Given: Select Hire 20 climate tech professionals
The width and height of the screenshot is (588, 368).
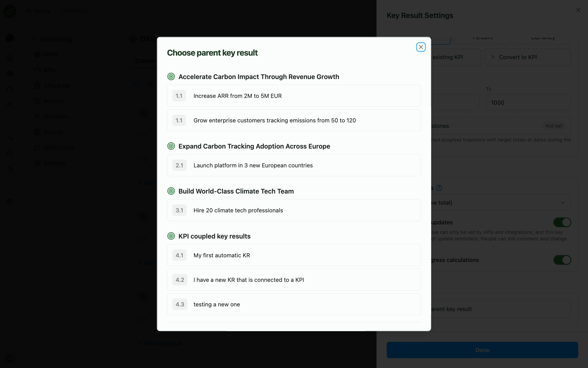Looking at the screenshot, I should point(294,210).
